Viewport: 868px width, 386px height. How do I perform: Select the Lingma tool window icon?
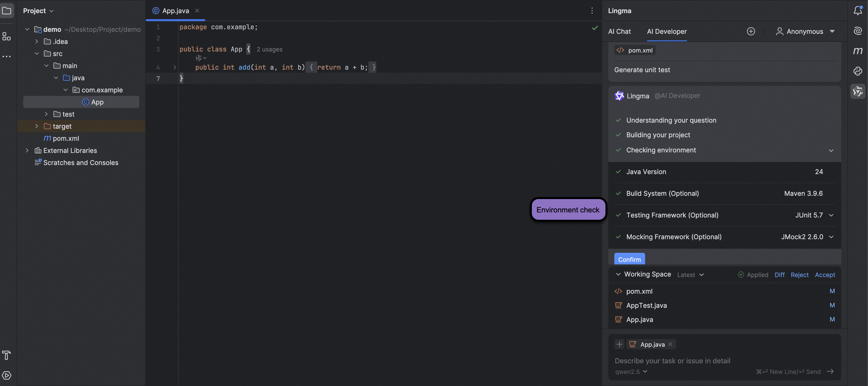[858, 91]
